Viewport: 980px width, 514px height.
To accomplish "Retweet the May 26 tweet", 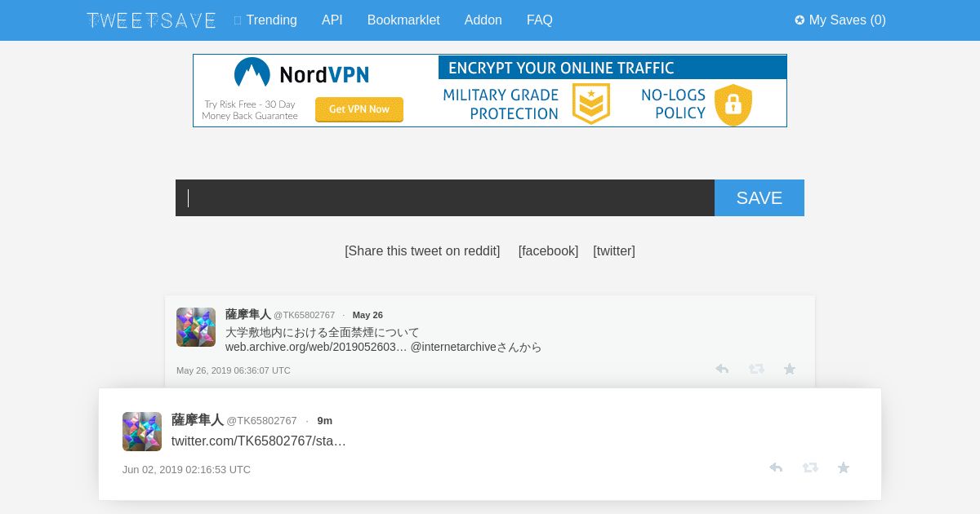I will coord(756,370).
